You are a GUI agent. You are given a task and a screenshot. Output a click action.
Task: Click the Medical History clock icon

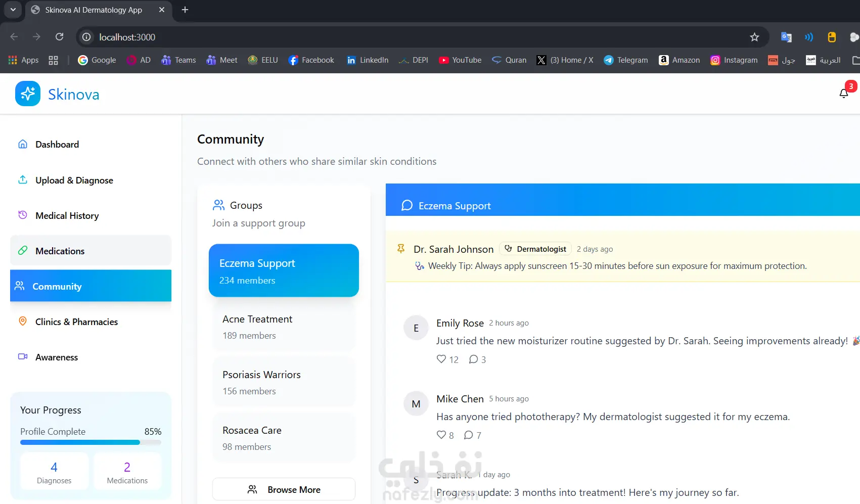pyautogui.click(x=23, y=215)
